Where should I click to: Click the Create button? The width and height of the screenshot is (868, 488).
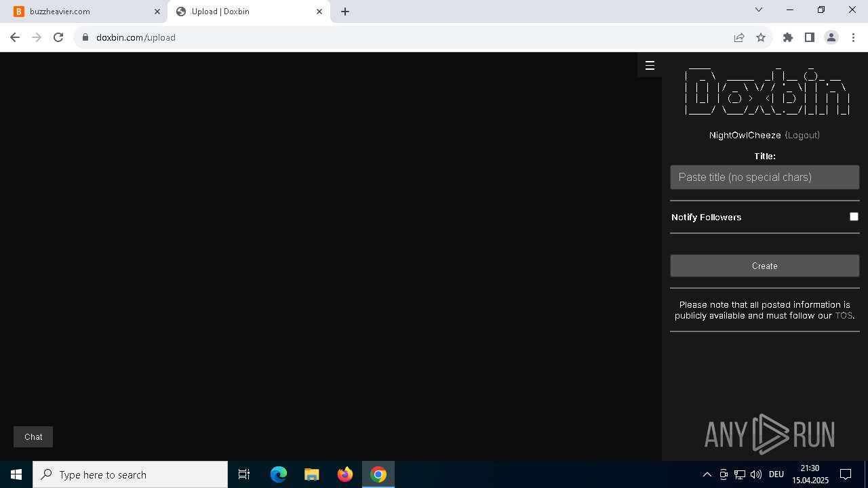click(765, 266)
